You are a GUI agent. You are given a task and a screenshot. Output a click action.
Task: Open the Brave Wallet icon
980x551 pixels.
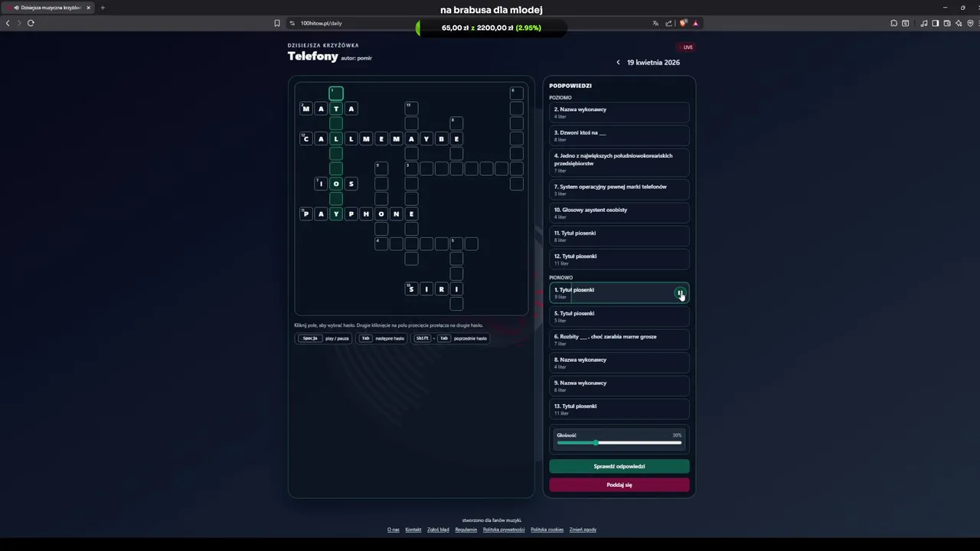[947, 23]
